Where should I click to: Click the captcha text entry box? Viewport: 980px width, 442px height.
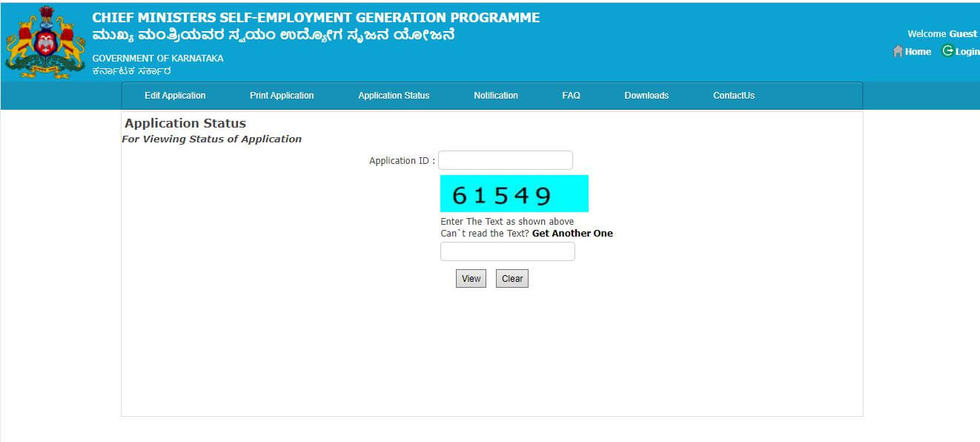click(x=507, y=251)
